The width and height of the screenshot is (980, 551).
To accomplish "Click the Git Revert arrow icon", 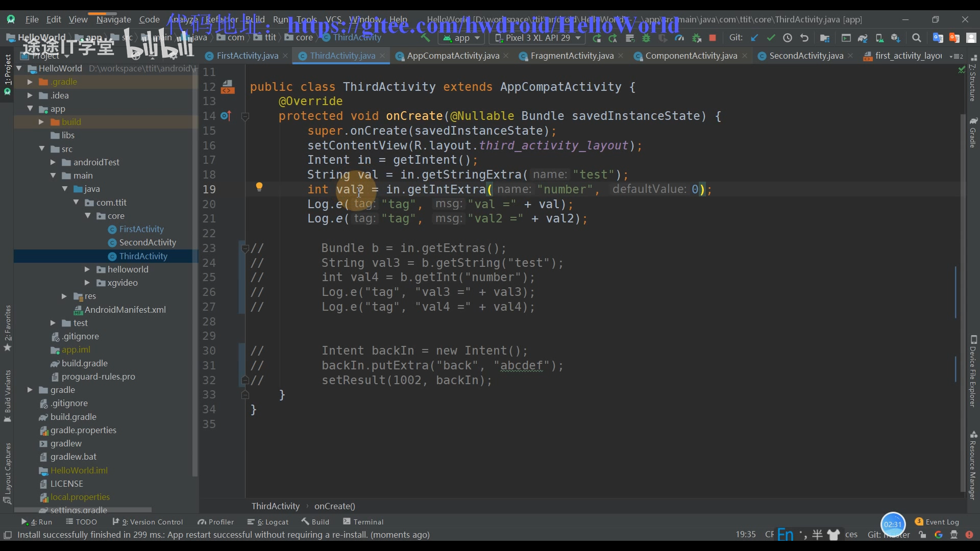I will [804, 38].
